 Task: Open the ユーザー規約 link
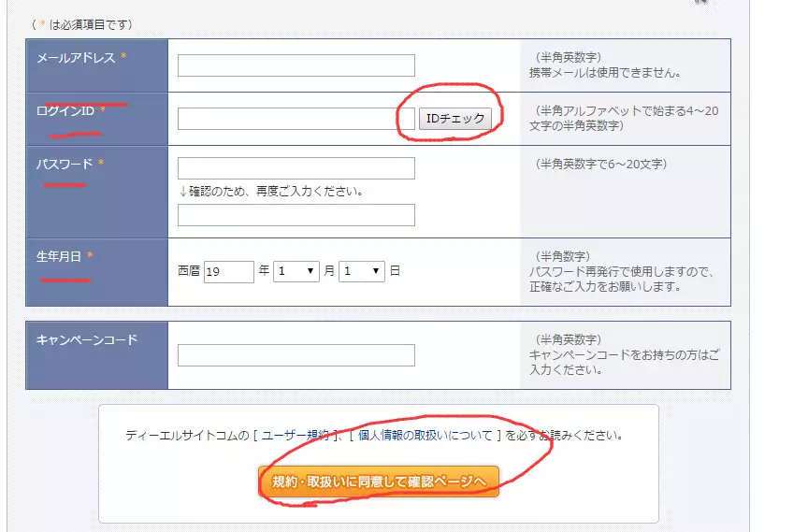pyautogui.click(x=295, y=436)
